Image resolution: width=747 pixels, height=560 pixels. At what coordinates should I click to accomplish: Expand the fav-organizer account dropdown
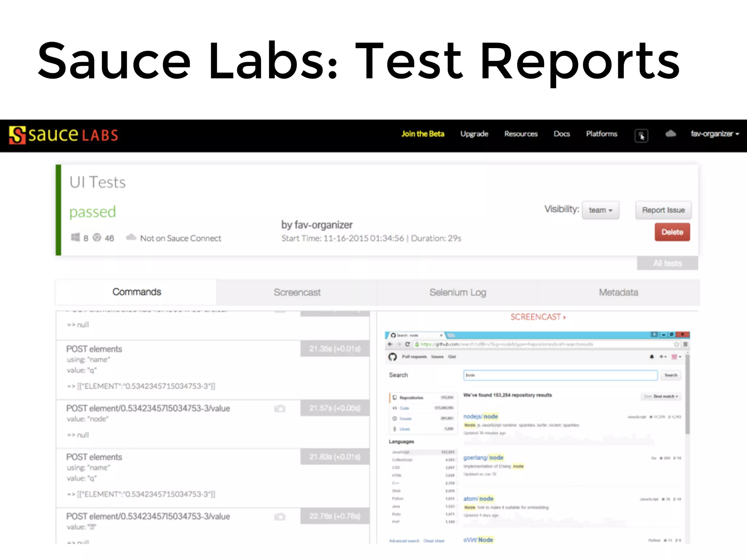[715, 134]
